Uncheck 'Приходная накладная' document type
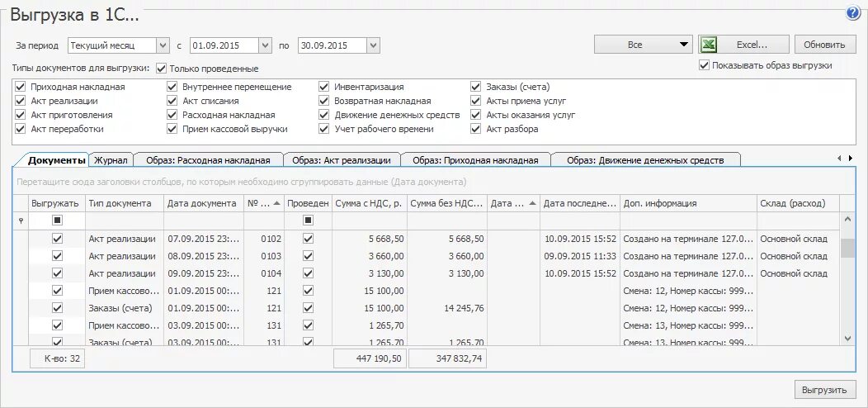 [21, 87]
